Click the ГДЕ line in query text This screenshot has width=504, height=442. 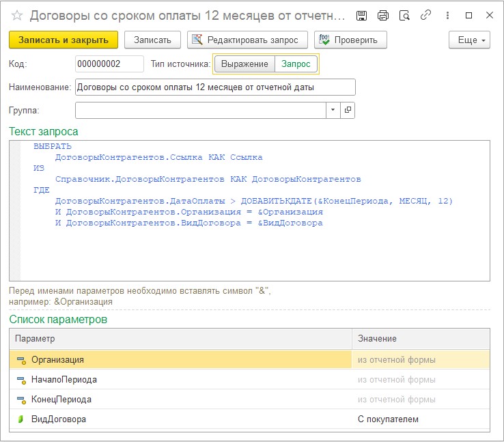tap(42, 190)
